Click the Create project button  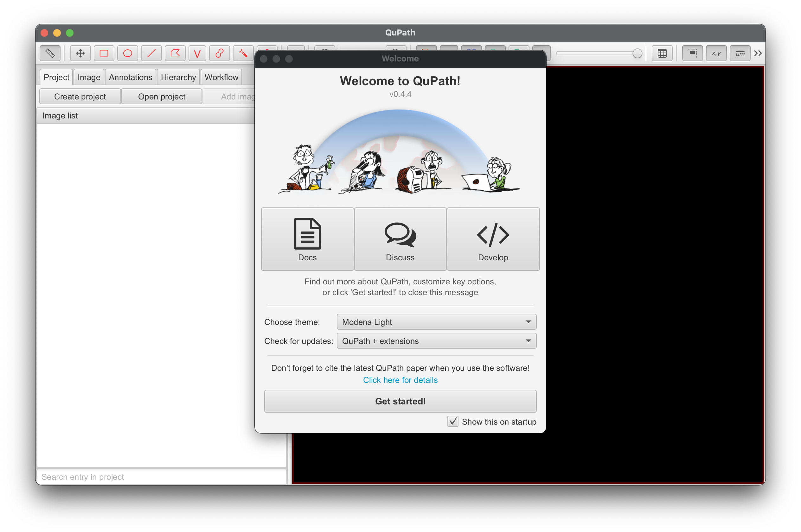80,96
